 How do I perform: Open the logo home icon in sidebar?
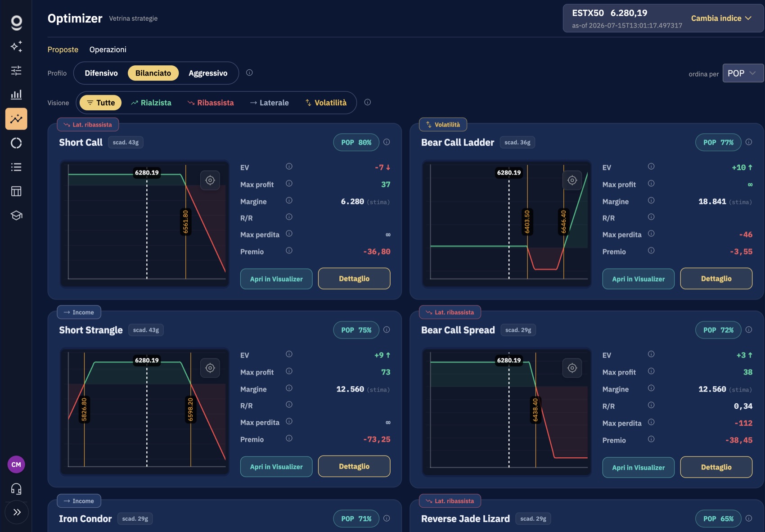pos(16,23)
